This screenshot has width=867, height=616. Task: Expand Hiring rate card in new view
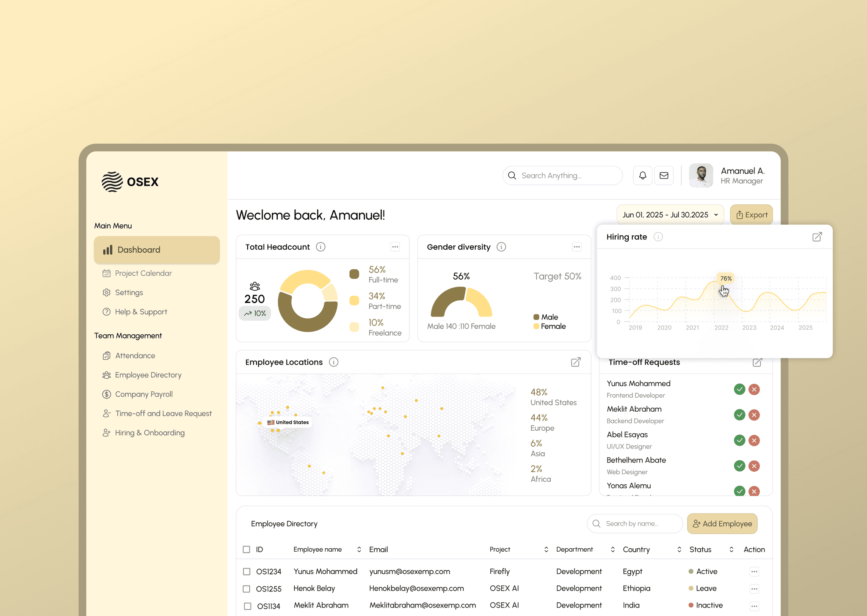817,237
